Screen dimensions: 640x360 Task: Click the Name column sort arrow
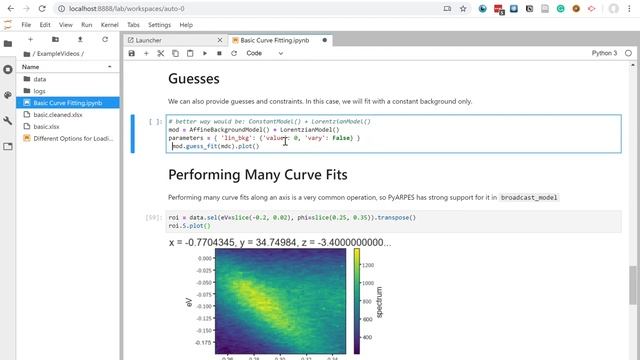(109, 67)
